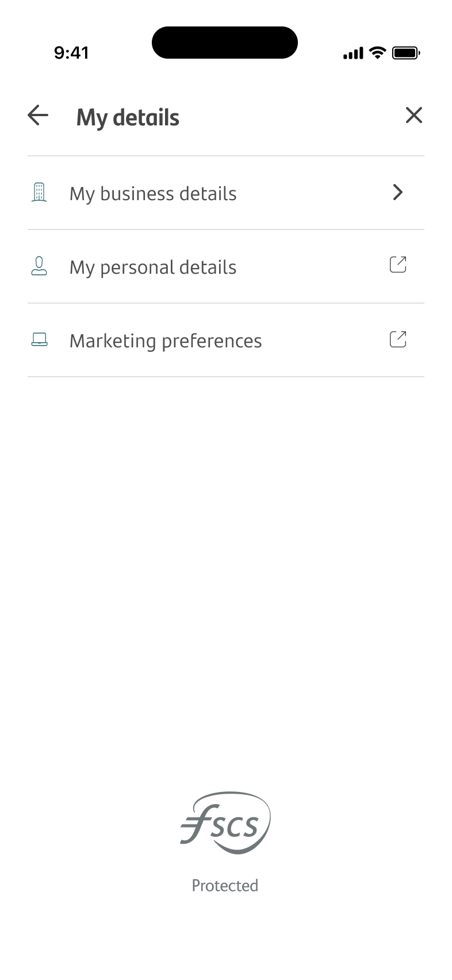Open Marketing preferences

pyautogui.click(x=166, y=341)
